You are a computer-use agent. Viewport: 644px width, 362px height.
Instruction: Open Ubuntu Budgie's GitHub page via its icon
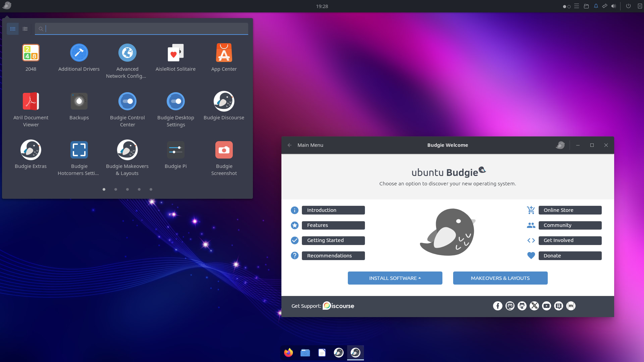coord(522,306)
